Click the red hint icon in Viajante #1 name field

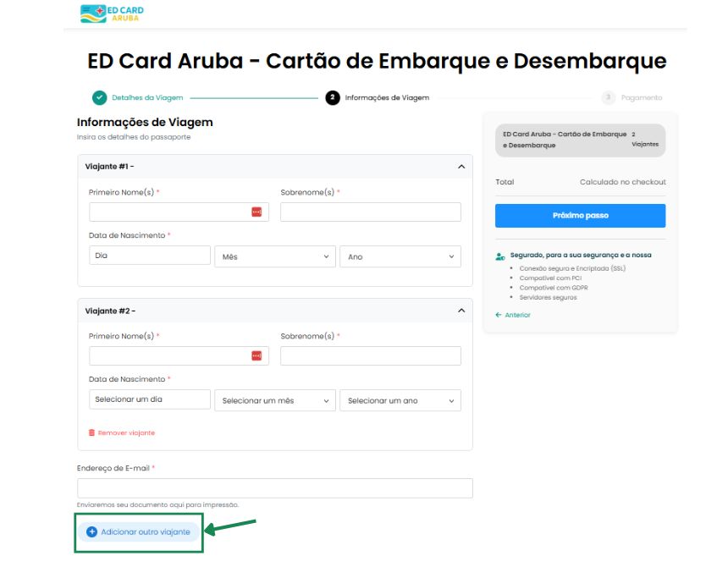tap(258, 210)
